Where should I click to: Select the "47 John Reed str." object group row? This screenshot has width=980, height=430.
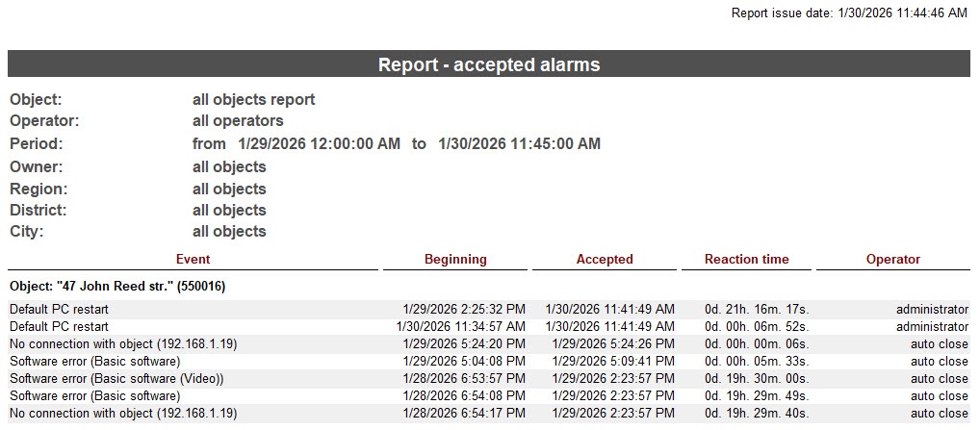tap(117, 287)
